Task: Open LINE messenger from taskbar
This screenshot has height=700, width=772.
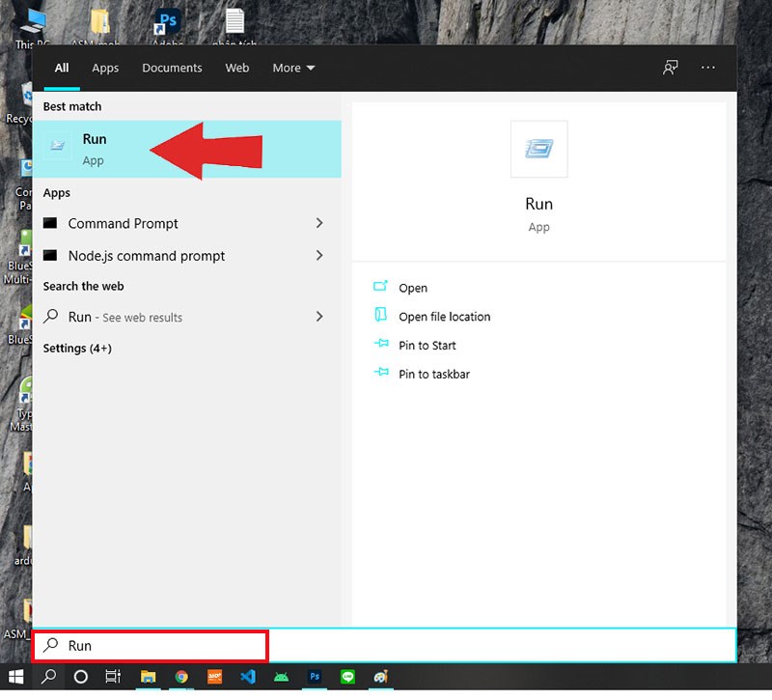Action: [x=347, y=677]
